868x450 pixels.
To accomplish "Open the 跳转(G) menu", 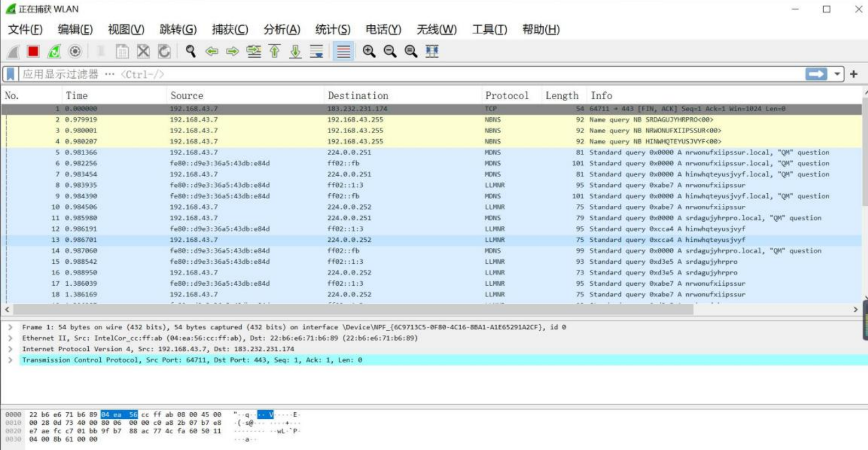I will 178,30.
